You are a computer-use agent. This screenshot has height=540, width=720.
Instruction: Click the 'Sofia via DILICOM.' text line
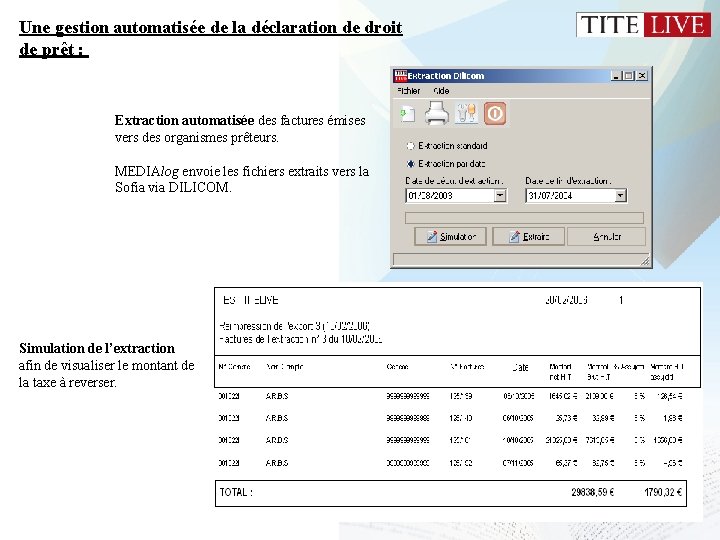pos(173,187)
